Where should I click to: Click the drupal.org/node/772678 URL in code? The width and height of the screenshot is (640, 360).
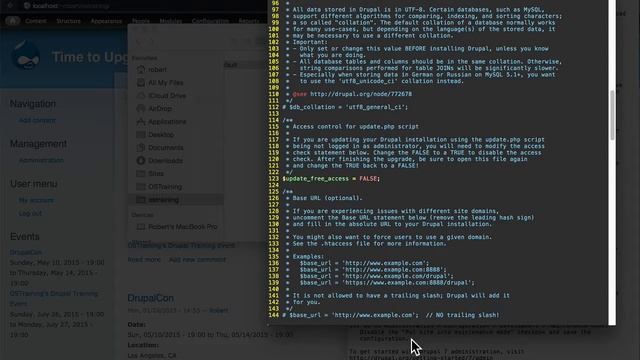tap(361, 94)
